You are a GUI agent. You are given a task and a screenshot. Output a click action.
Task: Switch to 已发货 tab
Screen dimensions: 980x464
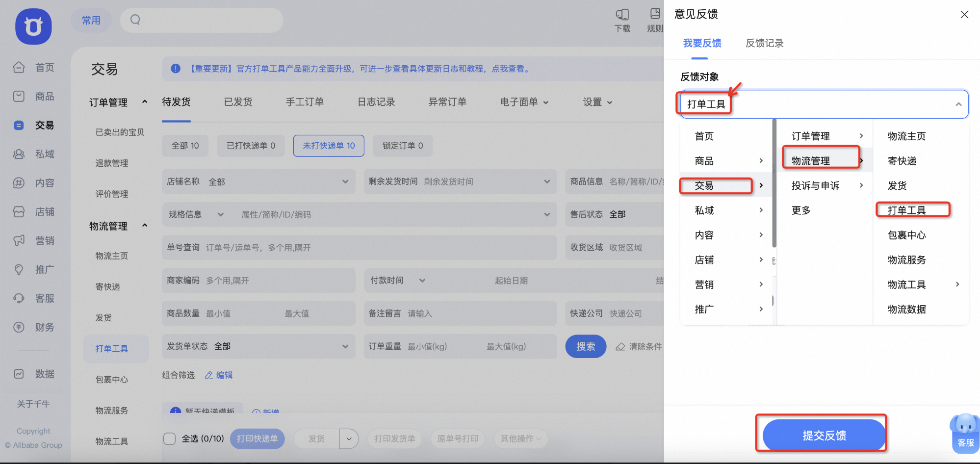(238, 102)
